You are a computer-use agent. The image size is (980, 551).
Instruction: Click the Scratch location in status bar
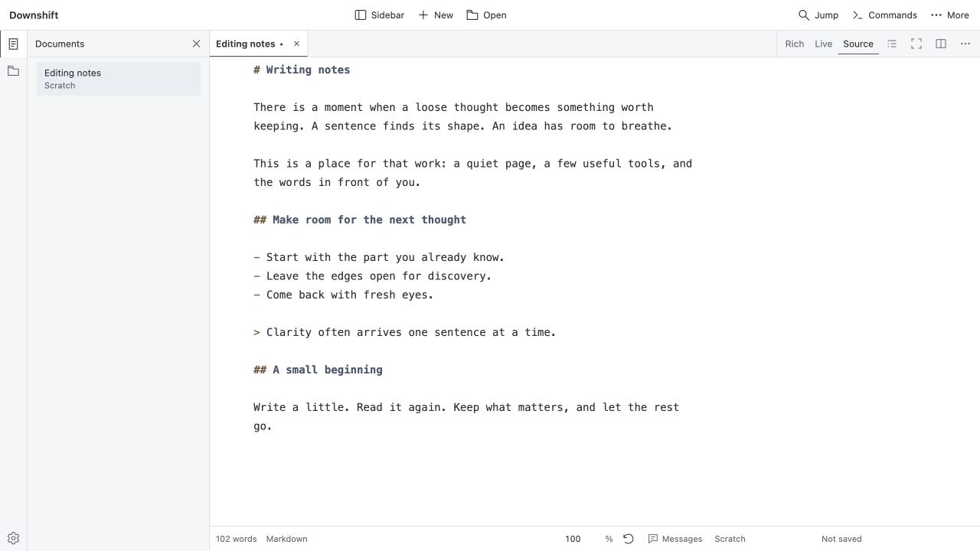[730, 539]
